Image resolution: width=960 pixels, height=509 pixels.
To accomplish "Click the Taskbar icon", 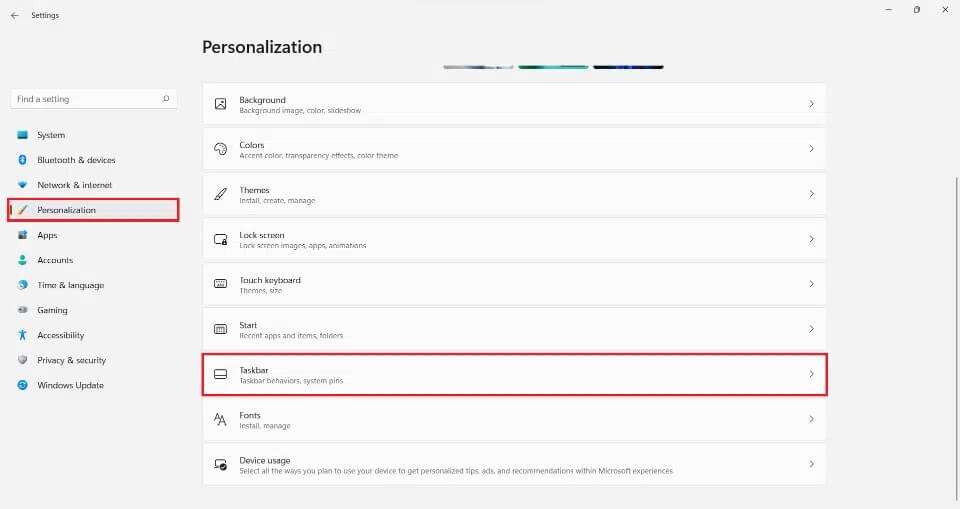I will 220,374.
